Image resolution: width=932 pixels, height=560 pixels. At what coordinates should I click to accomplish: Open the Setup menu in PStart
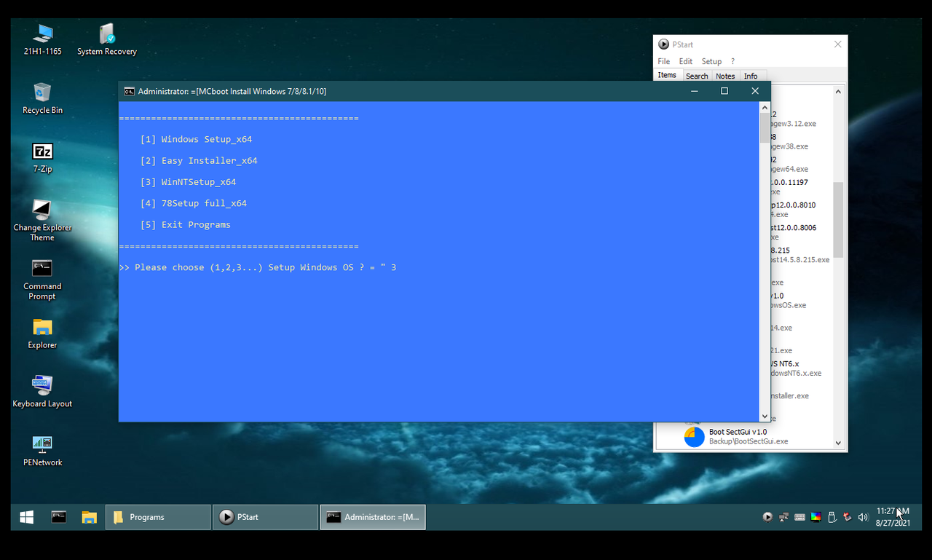point(711,61)
